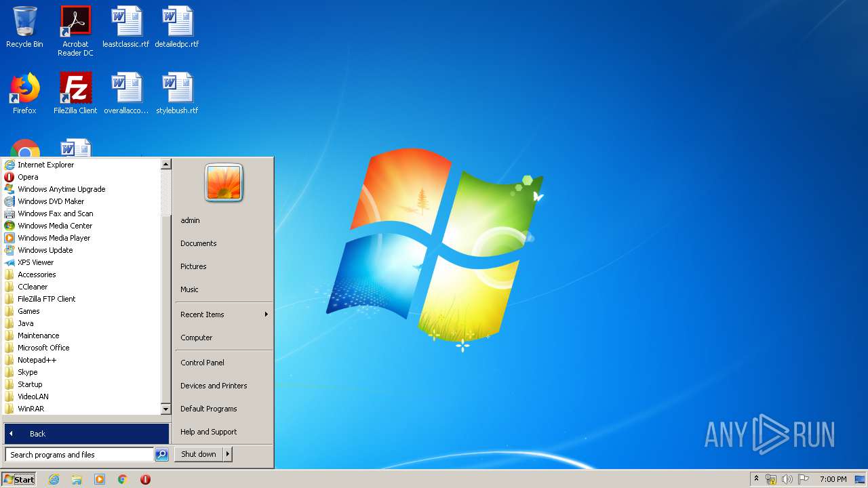Open Documents from Start menu

(223, 243)
